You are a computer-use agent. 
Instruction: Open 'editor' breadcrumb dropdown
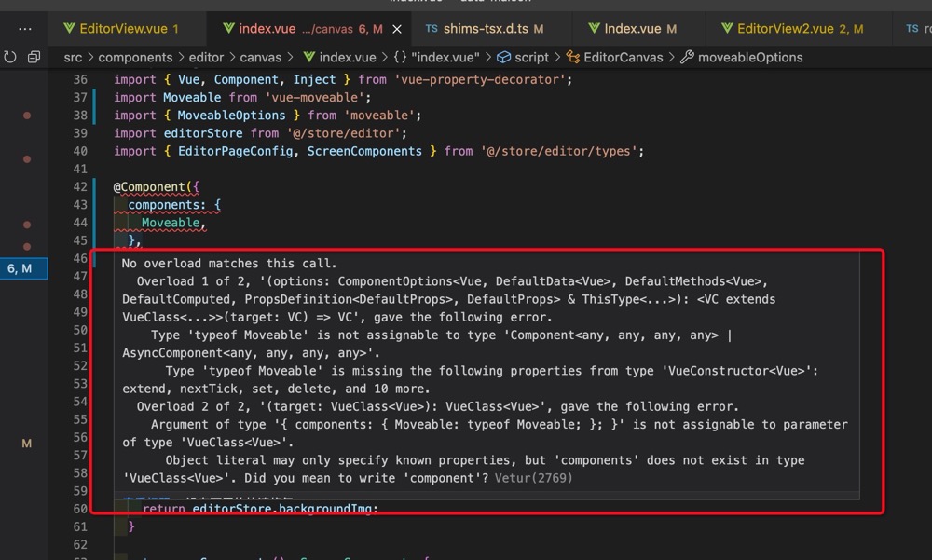point(206,58)
